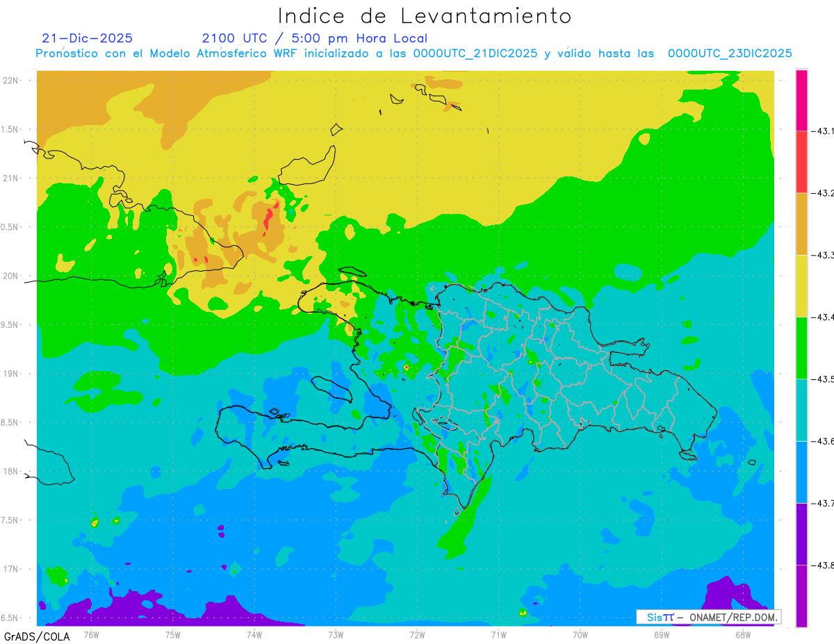834x644 pixels.
Task: Click the date label "21-Dic-2025"
Action: (87, 38)
